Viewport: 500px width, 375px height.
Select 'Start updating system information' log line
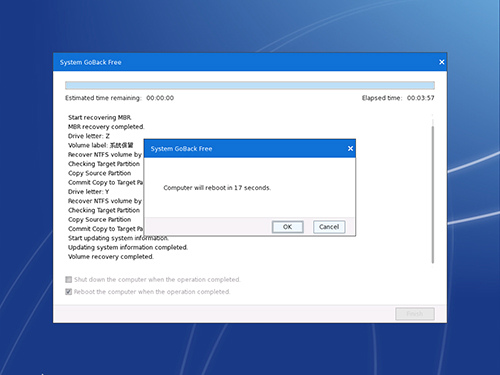click(x=118, y=238)
